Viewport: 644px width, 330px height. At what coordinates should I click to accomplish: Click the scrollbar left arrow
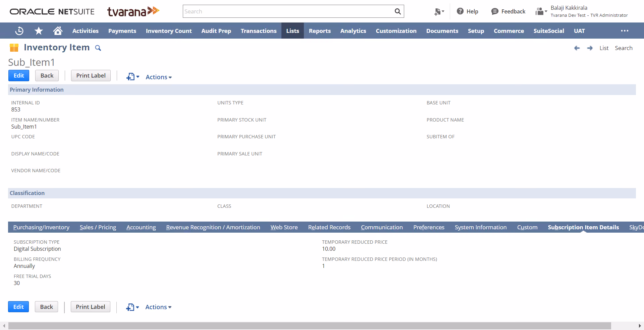pos(4,326)
